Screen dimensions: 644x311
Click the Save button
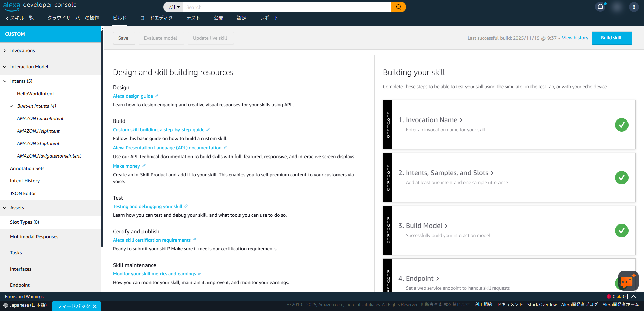tap(123, 38)
